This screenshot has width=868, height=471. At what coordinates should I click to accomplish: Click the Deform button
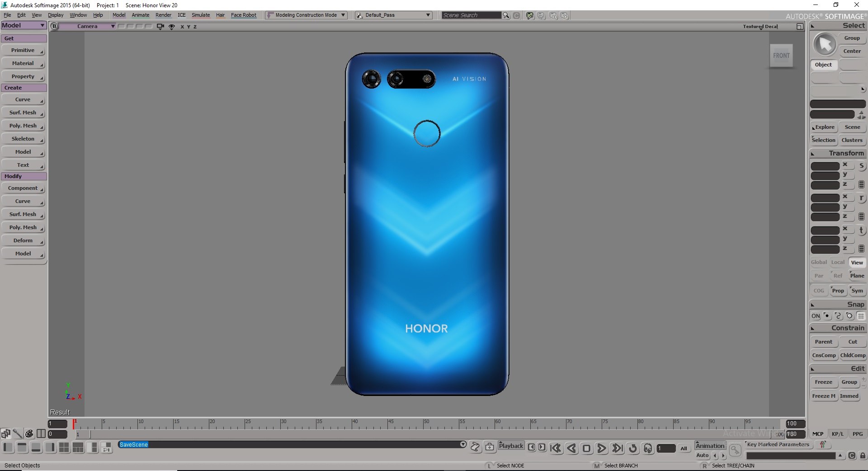[x=23, y=241]
